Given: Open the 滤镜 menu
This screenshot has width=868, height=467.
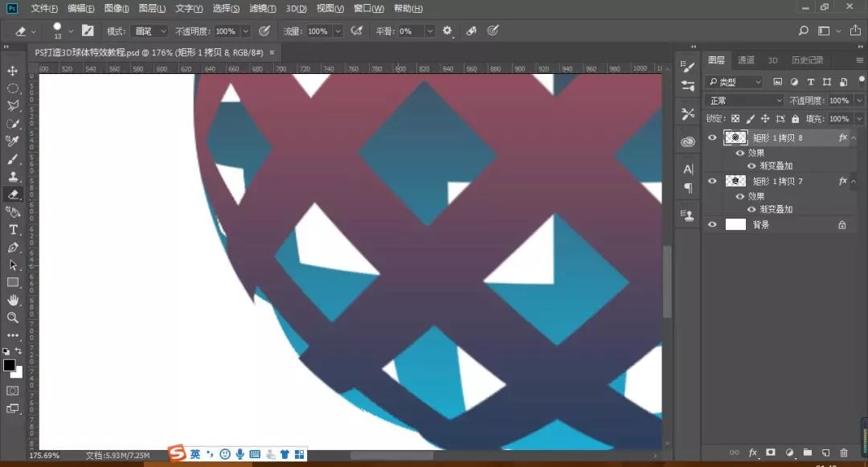Looking at the screenshot, I should point(261,8).
